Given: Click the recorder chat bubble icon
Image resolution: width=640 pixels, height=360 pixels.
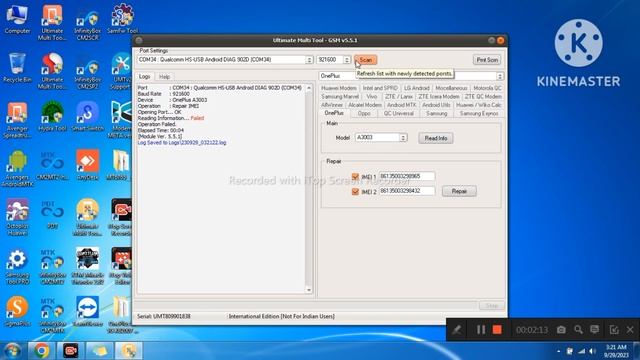Looking at the screenshot, I should tap(594, 329).
